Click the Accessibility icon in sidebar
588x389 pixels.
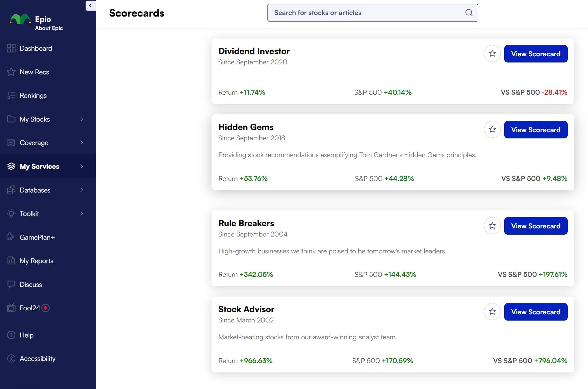(11, 358)
